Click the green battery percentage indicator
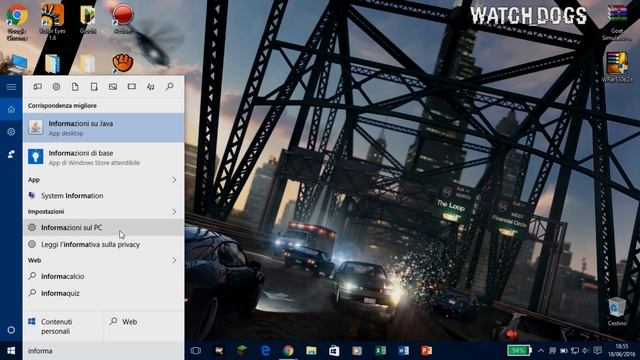This screenshot has width=640, height=360. point(519,351)
